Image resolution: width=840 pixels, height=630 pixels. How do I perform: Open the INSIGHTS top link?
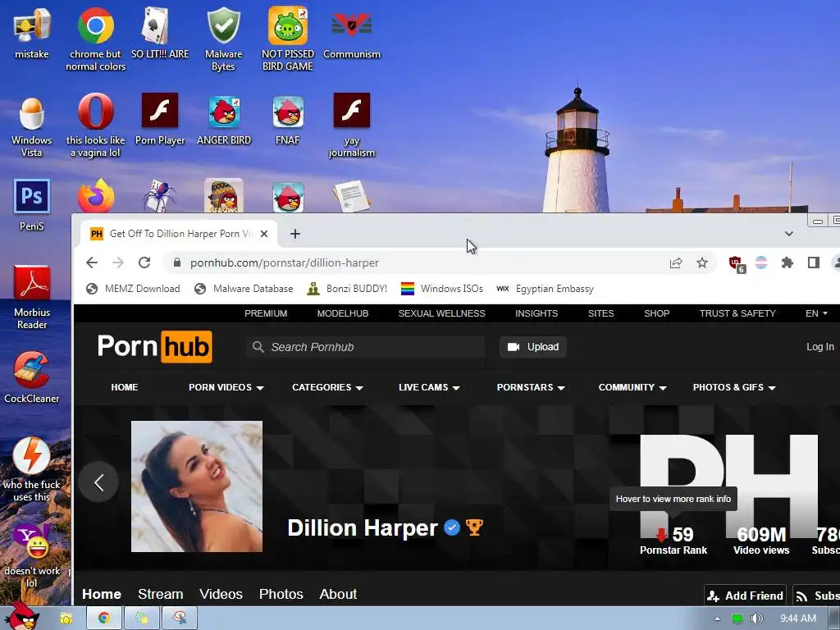pyautogui.click(x=536, y=313)
